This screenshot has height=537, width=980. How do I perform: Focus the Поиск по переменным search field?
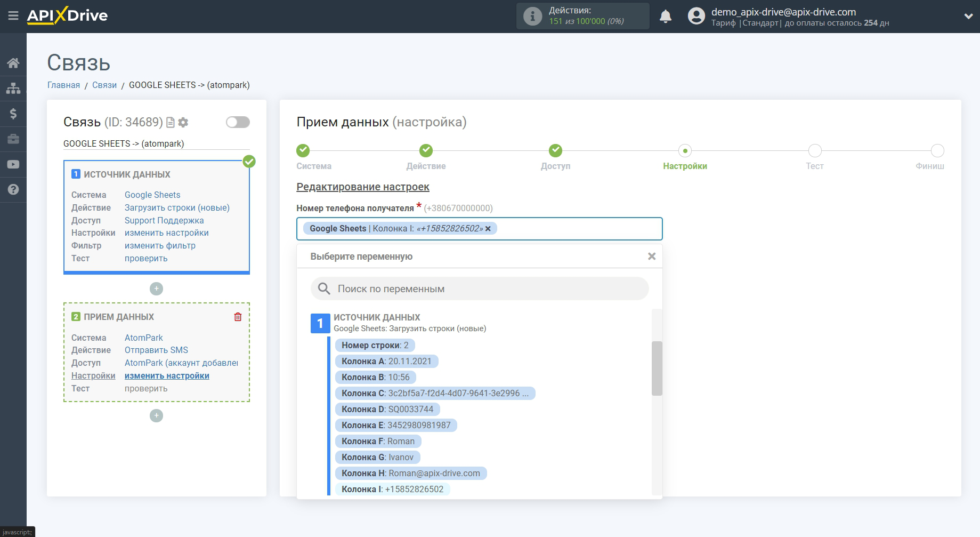coord(480,288)
